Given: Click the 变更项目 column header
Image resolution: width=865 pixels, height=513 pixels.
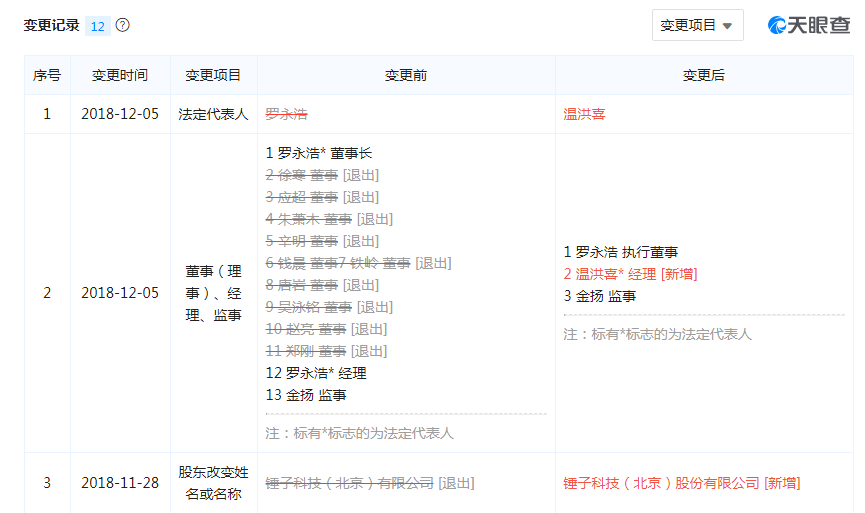Looking at the screenshot, I should pyautogui.click(x=213, y=75).
